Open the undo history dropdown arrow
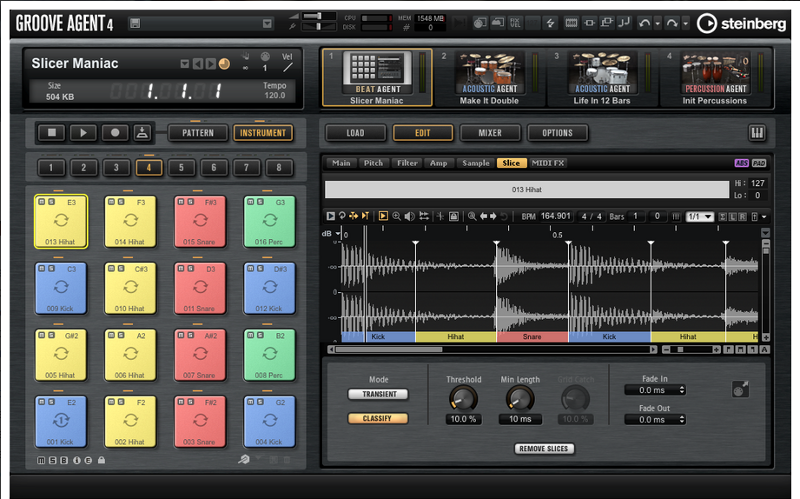Screen dimensions: 800x499 tap(658, 23)
